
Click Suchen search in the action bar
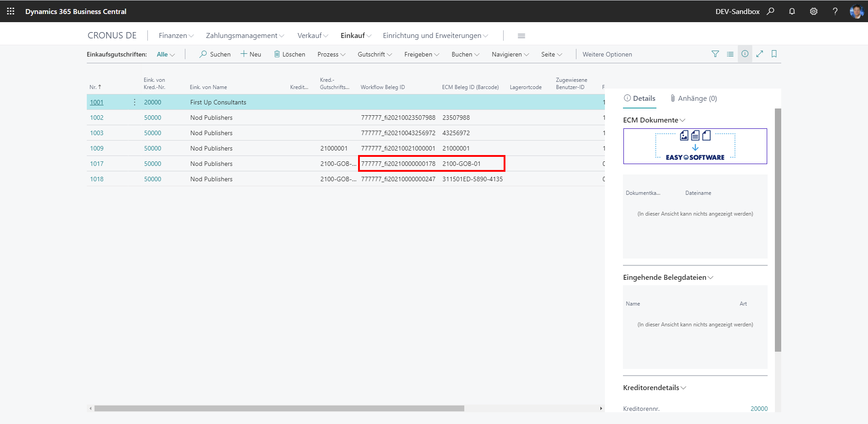tap(215, 54)
